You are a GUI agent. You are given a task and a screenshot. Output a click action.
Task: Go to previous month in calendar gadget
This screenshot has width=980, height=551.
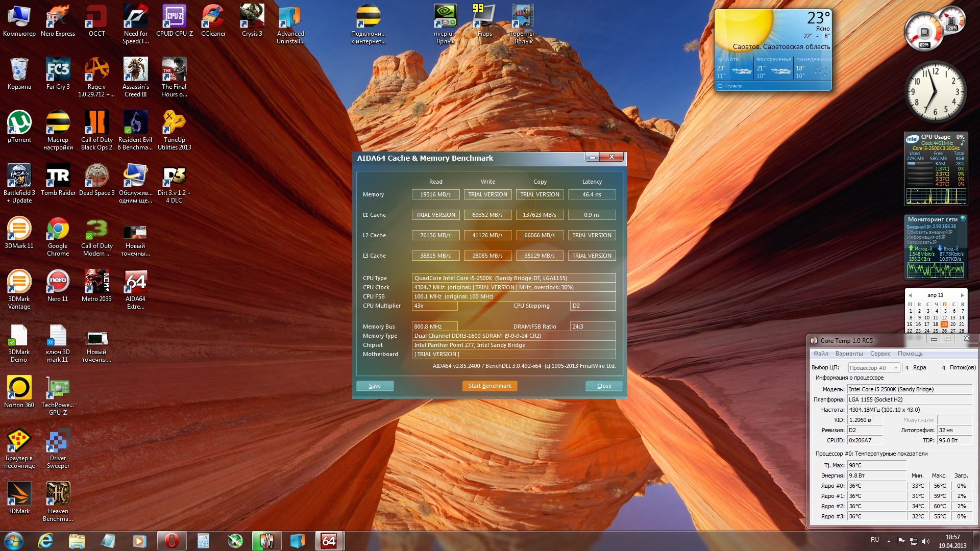[x=910, y=295]
